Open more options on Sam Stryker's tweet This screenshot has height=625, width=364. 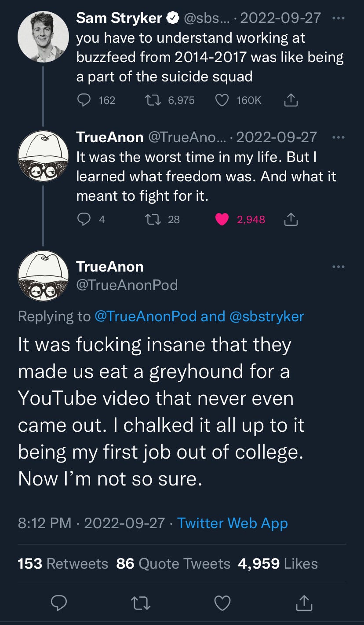[x=339, y=18]
